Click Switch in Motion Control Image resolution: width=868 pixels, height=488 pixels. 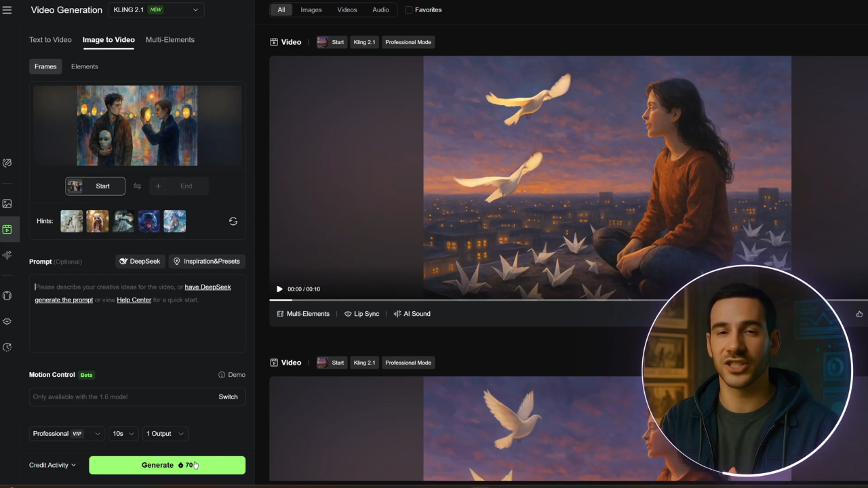(x=228, y=396)
